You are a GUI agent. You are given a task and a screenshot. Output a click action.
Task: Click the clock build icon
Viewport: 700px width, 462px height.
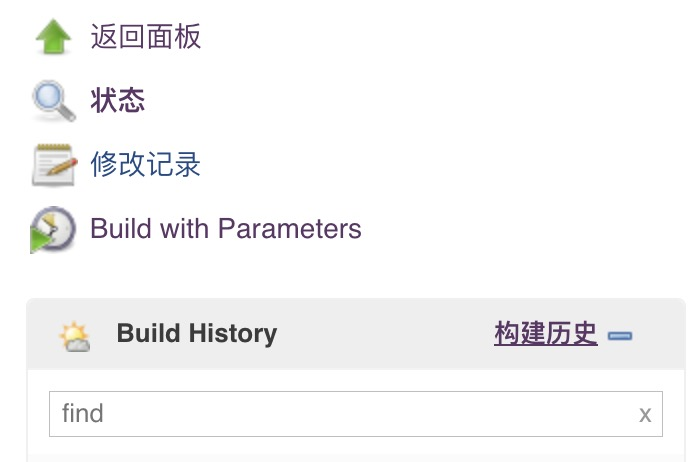pyautogui.click(x=53, y=229)
